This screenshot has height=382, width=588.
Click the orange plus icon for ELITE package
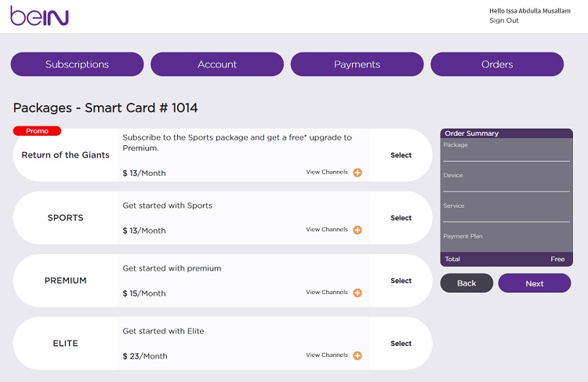coord(358,355)
